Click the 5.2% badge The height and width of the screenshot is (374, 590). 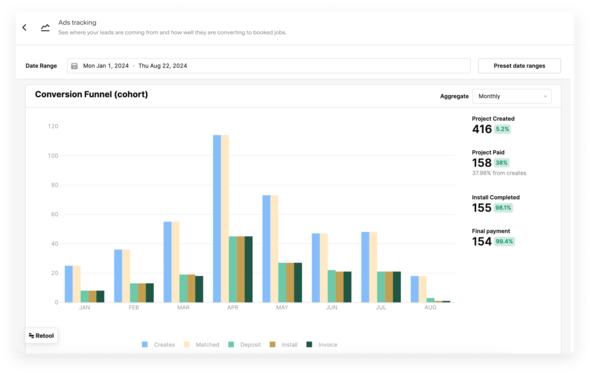502,129
